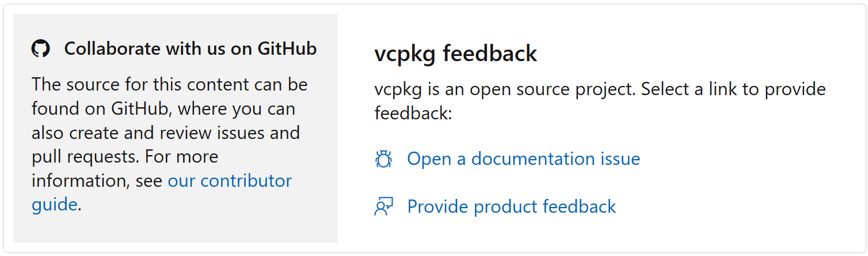868x256 pixels.
Task: Click "vcpkg is an open source project" sentence
Action: tap(504, 90)
